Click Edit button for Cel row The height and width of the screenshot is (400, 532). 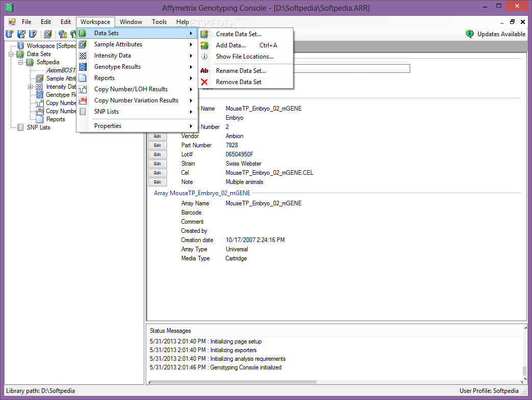coord(157,173)
